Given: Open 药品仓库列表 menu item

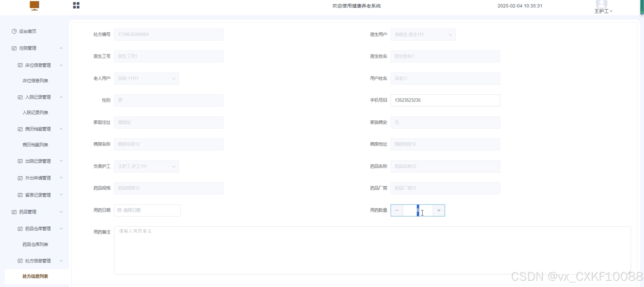Looking at the screenshot, I should (x=35, y=245).
